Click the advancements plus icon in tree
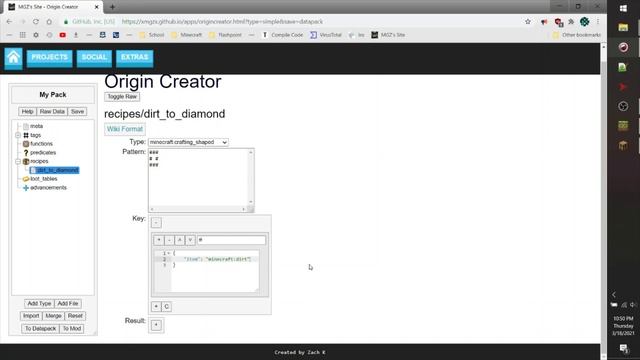This screenshot has height=360, width=640. 26,188
